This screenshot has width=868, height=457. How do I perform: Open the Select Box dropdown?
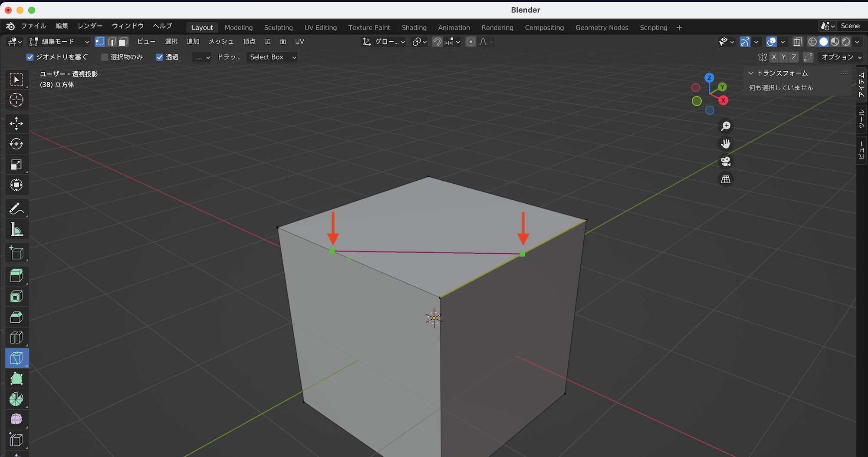tap(272, 57)
